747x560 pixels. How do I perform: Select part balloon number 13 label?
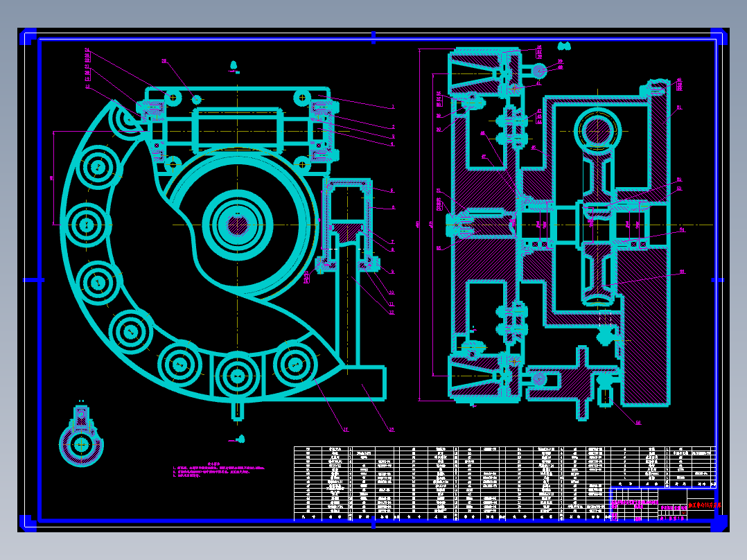(x=87, y=87)
